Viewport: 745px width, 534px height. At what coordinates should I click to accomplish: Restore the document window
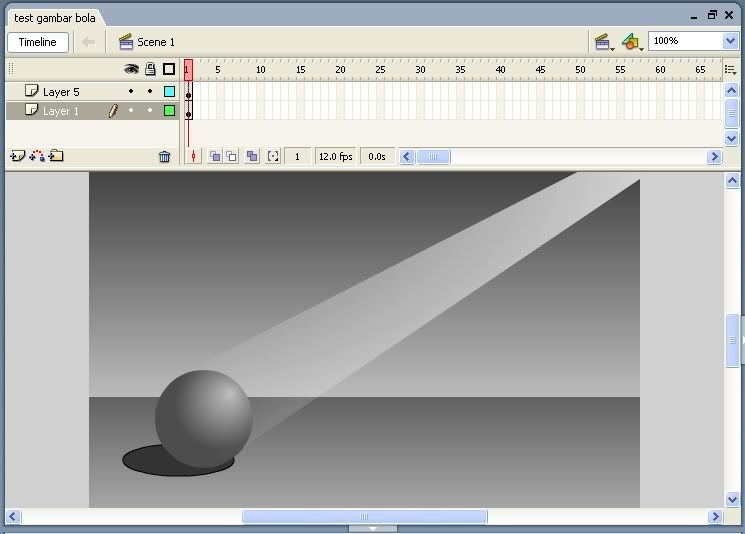(x=712, y=15)
